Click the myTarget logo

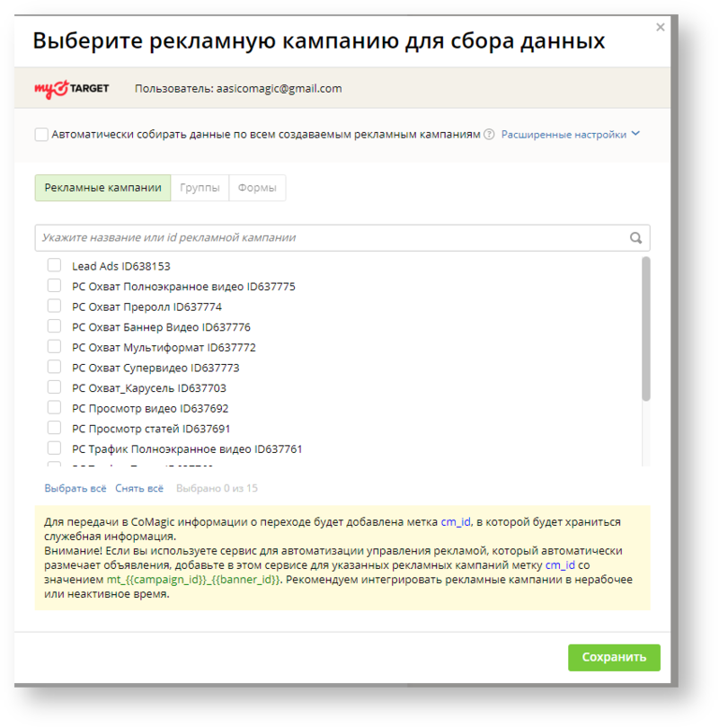click(72, 88)
